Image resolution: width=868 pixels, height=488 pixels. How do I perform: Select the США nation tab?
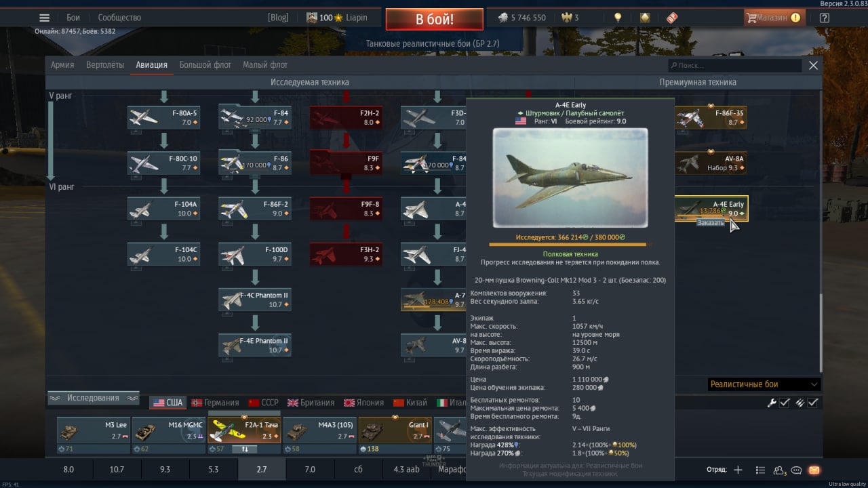coord(168,403)
